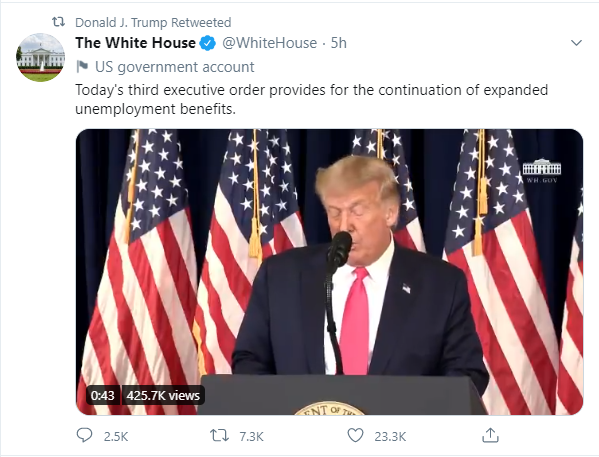Open The White House display name
Screen dimensions: 599x457
click(x=135, y=43)
